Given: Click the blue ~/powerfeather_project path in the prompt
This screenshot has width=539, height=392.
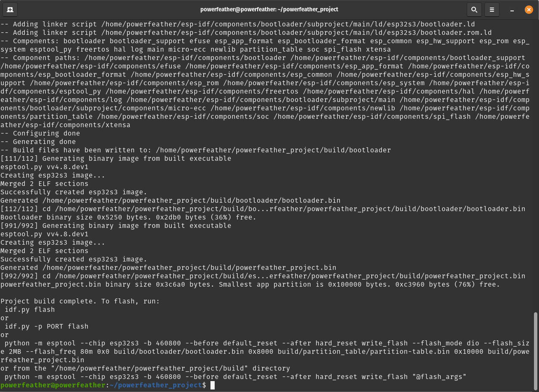Looking at the screenshot, I should click(x=155, y=385).
